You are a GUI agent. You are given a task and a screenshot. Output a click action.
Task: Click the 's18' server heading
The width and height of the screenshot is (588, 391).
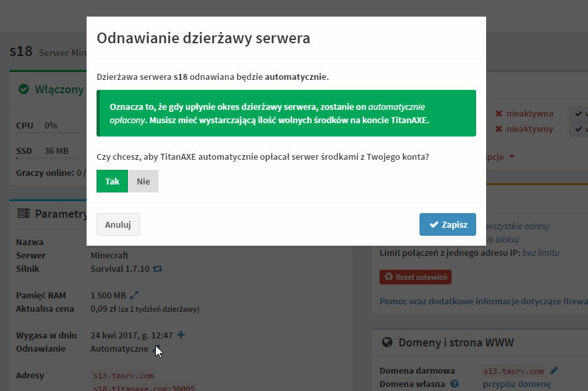click(x=21, y=51)
